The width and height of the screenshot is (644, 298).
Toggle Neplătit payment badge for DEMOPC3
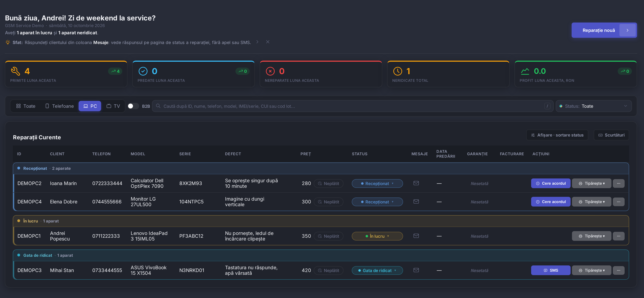pyautogui.click(x=329, y=270)
